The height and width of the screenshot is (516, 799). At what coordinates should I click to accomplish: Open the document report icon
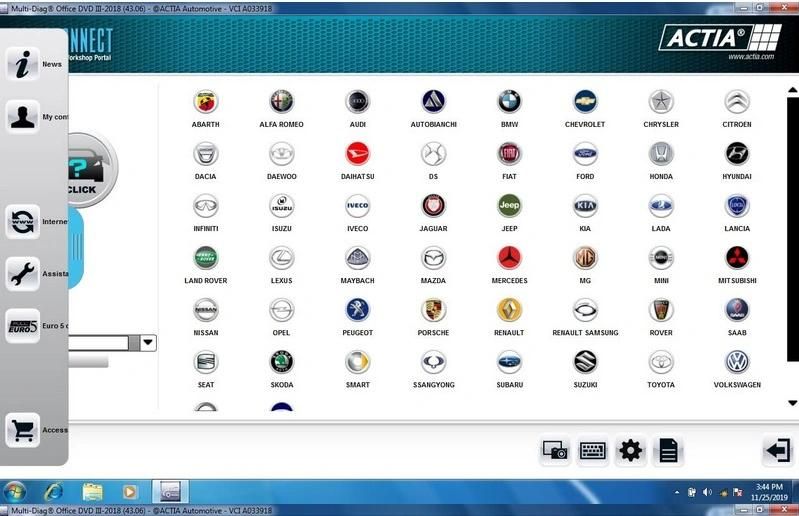[x=668, y=451]
